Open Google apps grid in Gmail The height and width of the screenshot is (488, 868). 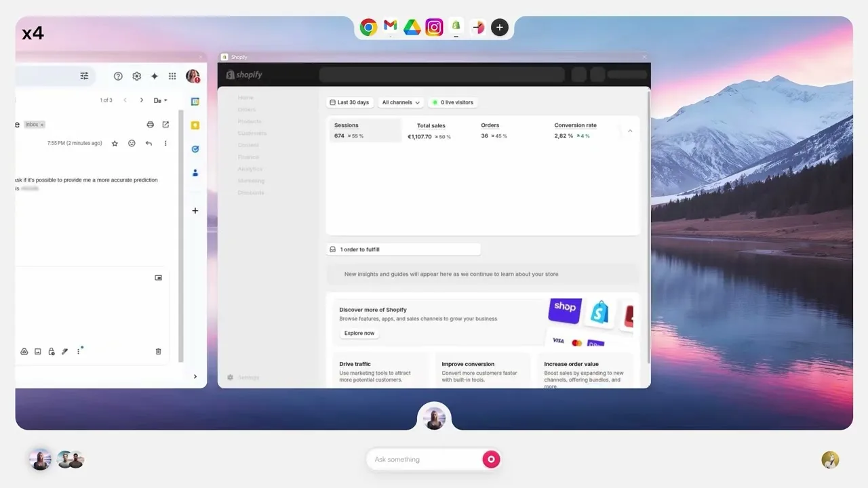coord(172,76)
